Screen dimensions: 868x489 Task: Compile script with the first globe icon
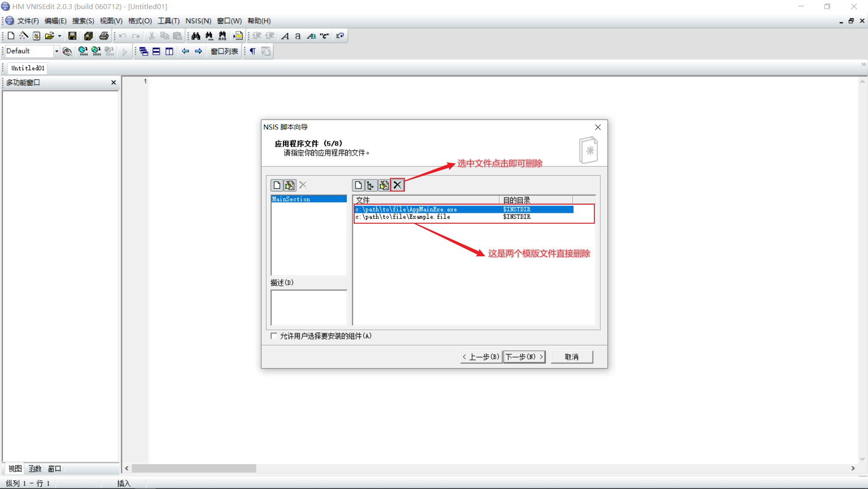(83, 51)
